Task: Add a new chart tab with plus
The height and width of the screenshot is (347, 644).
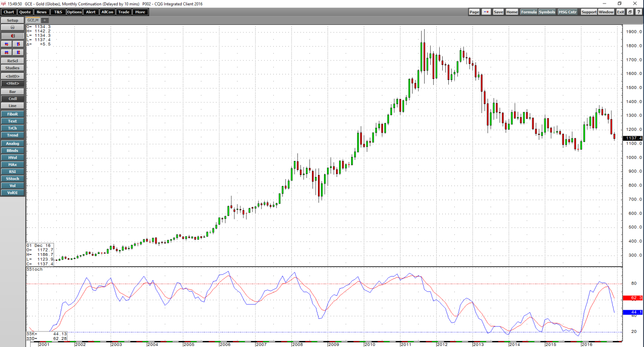Action: pyautogui.click(x=45, y=20)
